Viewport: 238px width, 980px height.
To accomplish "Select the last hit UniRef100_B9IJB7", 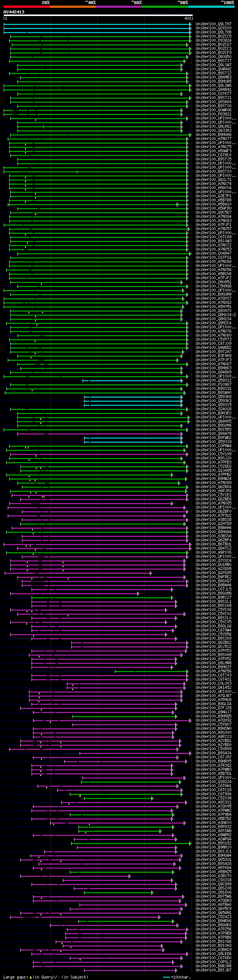I will pyautogui.click(x=213, y=970).
